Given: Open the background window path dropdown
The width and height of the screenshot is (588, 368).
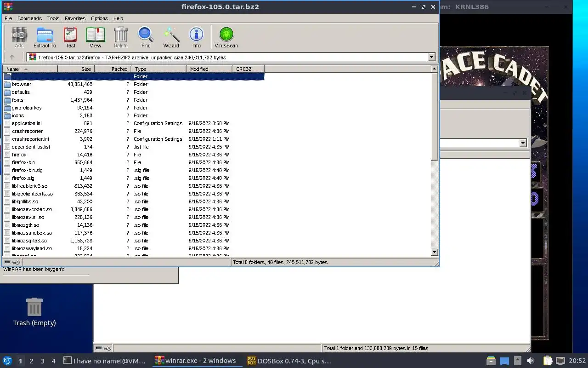Looking at the screenshot, I should click(x=523, y=143).
